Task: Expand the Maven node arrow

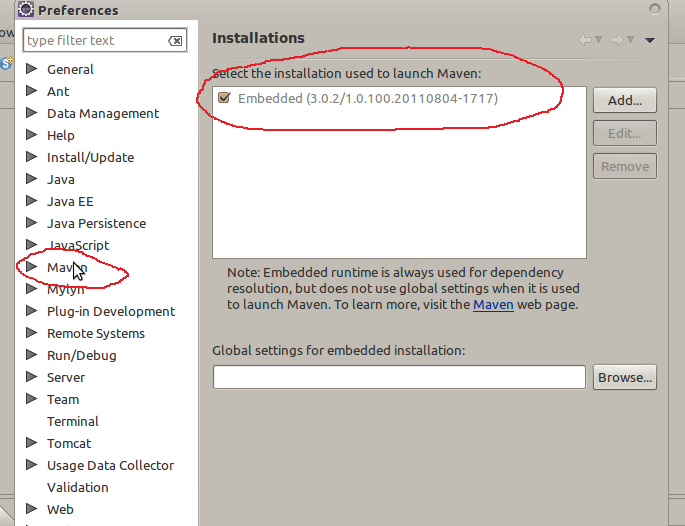Action: point(31,266)
